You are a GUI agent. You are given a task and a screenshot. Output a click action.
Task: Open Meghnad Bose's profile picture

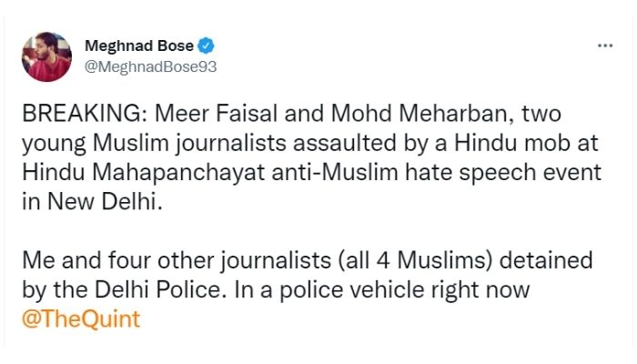click(46, 56)
